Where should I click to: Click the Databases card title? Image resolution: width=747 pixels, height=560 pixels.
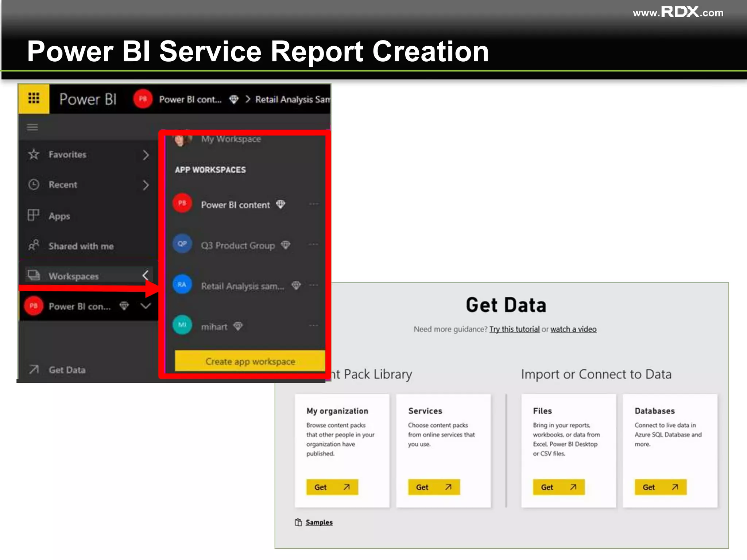click(655, 411)
